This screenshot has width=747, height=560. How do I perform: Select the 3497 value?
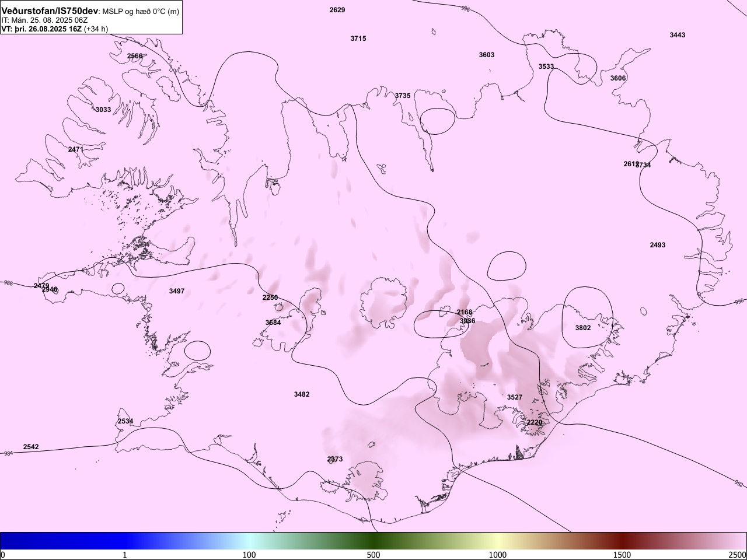(x=177, y=291)
